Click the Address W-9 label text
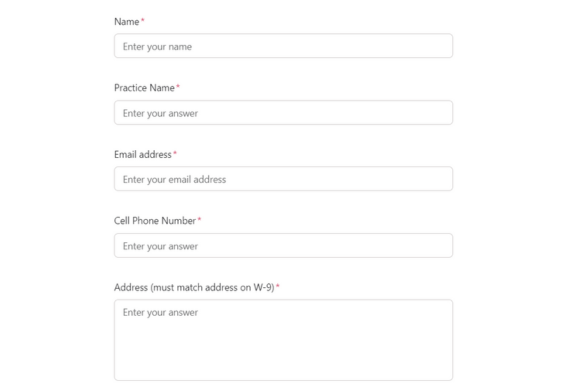The height and width of the screenshot is (384, 576). (x=194, y=287)
